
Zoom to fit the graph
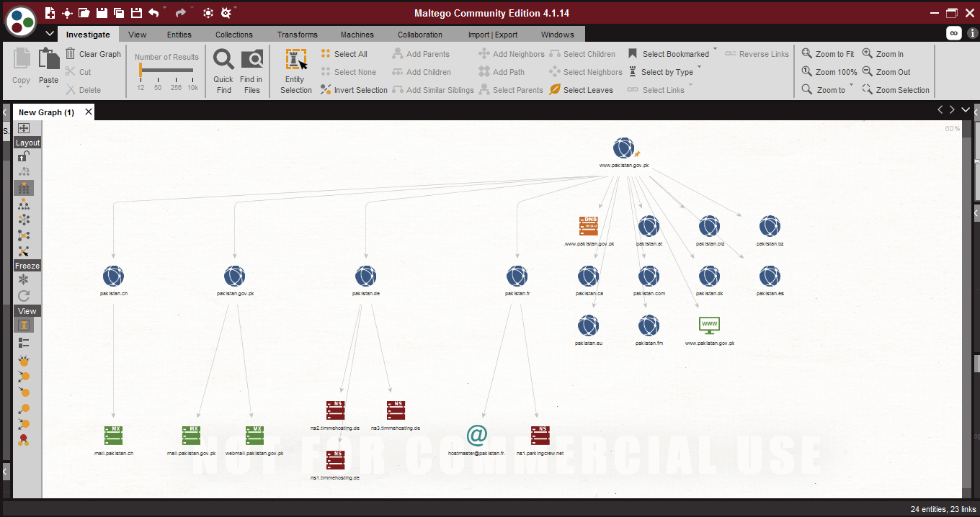click(828, 54)
